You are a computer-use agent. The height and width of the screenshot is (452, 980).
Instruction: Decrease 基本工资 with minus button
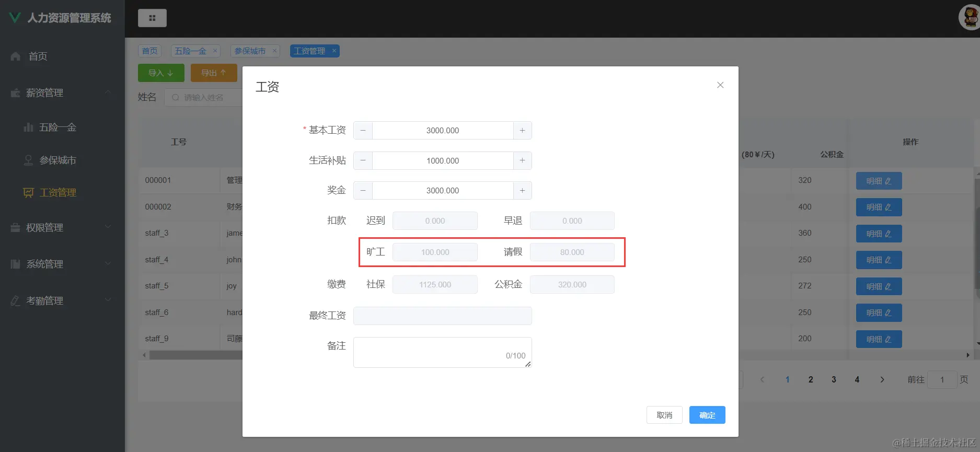point(363,131)
